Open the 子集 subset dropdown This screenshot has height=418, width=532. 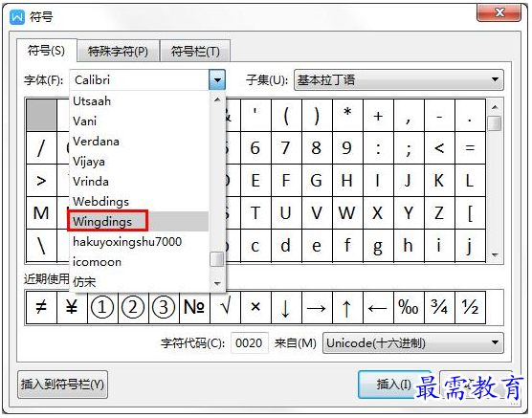click(399, 80)
